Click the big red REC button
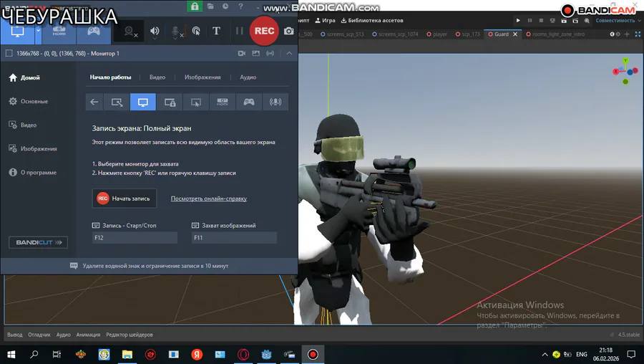This screenshot has height=364, width=644. click(264, 31)
